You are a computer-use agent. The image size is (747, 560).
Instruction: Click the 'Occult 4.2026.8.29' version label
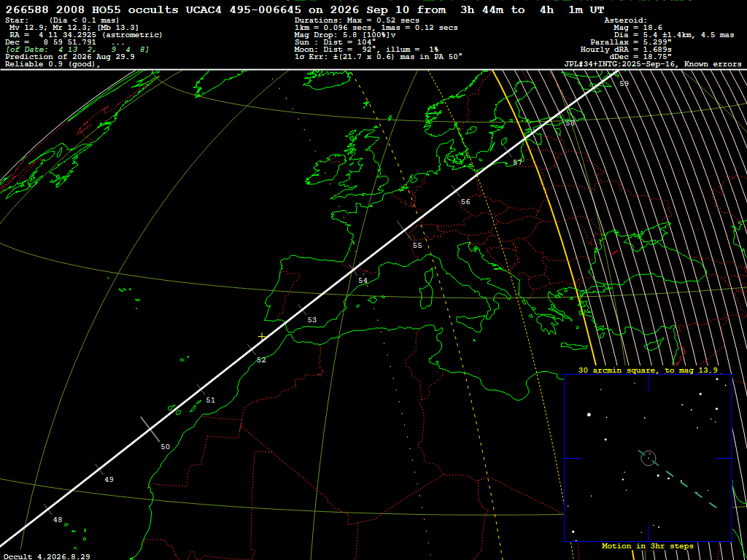[x=47, y=556]
